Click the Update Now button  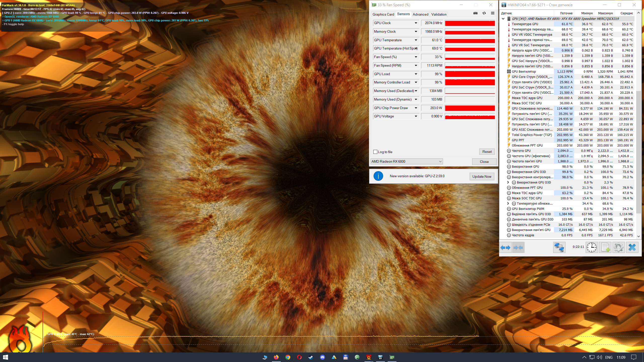point(482,176)
